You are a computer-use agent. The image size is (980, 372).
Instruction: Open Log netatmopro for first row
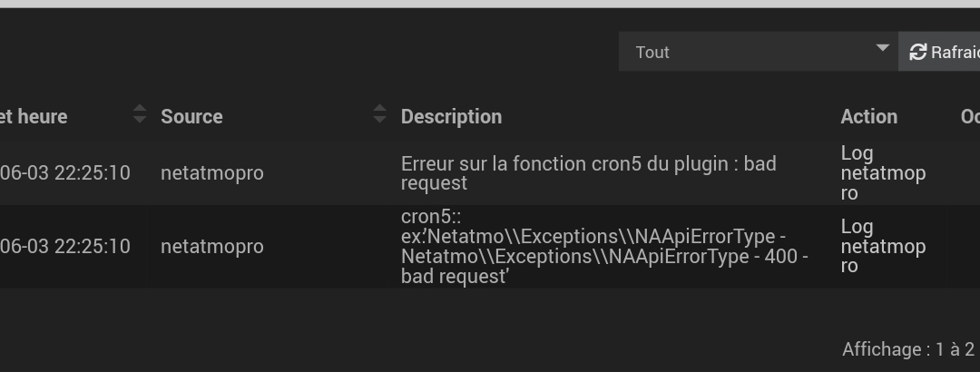coord(883,173)
